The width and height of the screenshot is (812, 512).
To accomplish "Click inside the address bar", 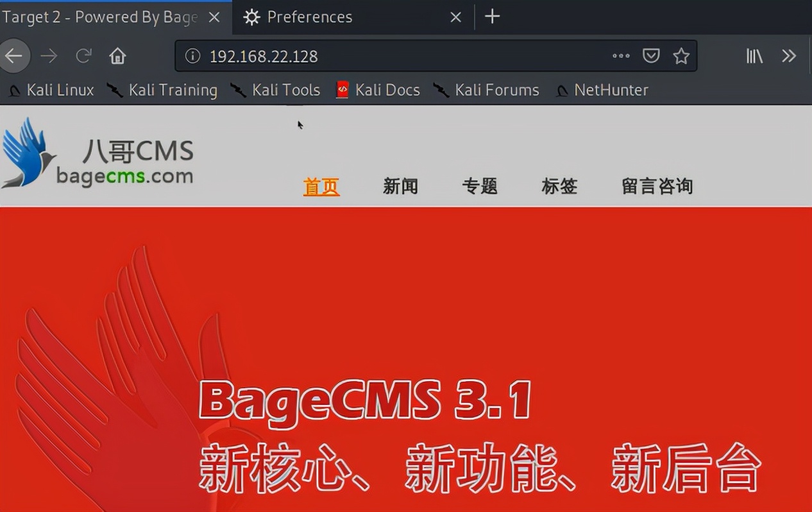I will 385,56.
